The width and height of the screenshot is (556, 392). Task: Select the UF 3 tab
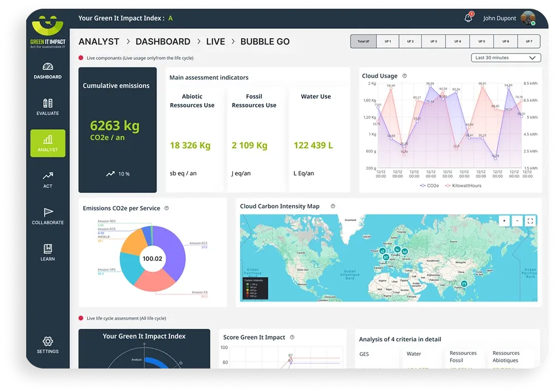433,41
